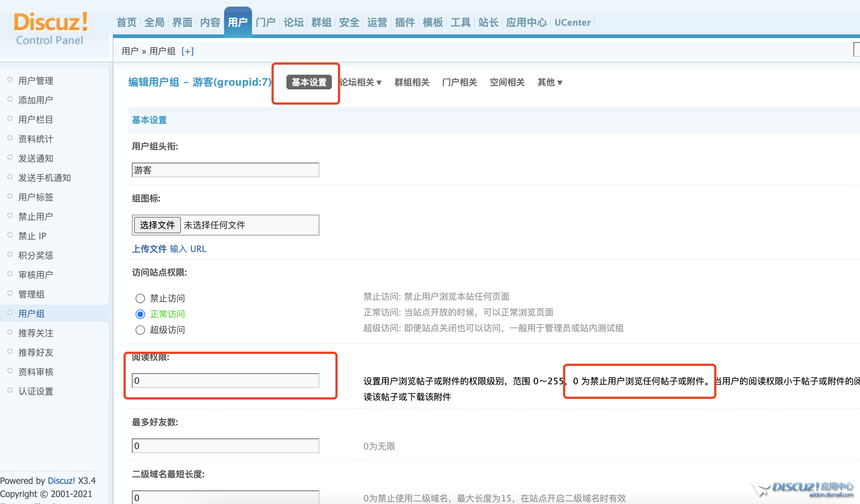
Task: Open 用户管理 in the sidebar
Action: 36,81
